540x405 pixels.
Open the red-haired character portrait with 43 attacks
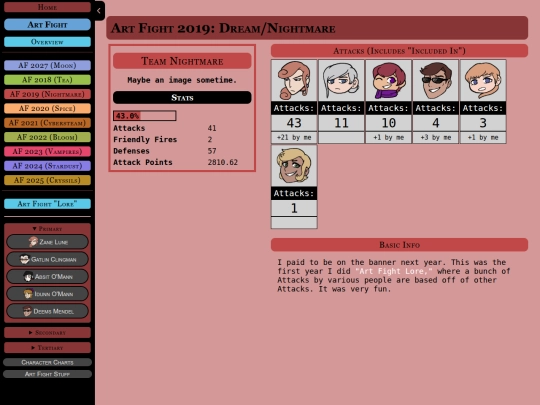[x=294, y=81]
